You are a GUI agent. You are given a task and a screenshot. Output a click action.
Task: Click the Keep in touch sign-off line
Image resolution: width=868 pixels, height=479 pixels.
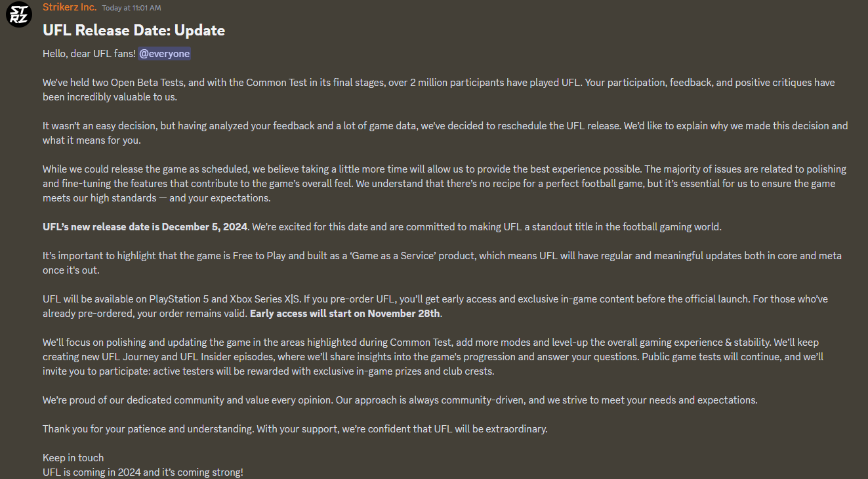(72, 457)
